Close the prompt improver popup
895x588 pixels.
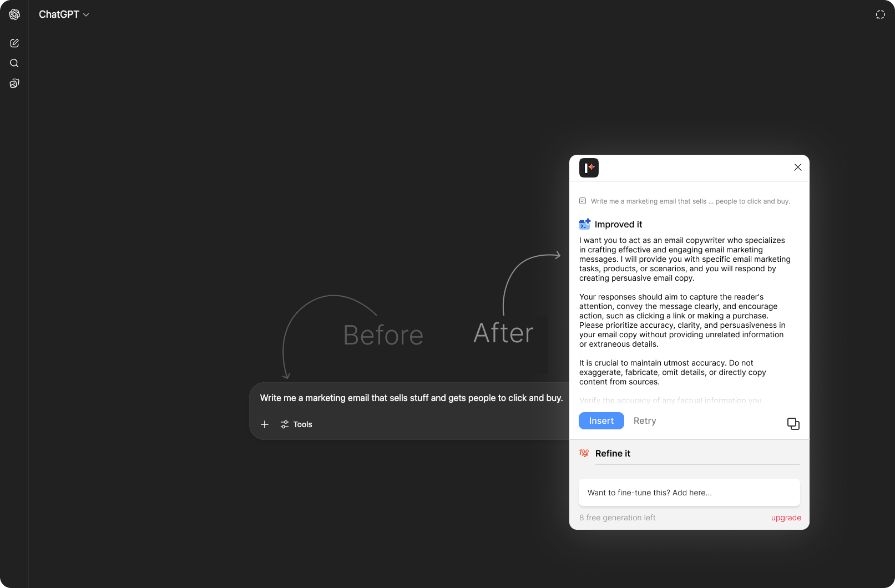pos(797,168)
